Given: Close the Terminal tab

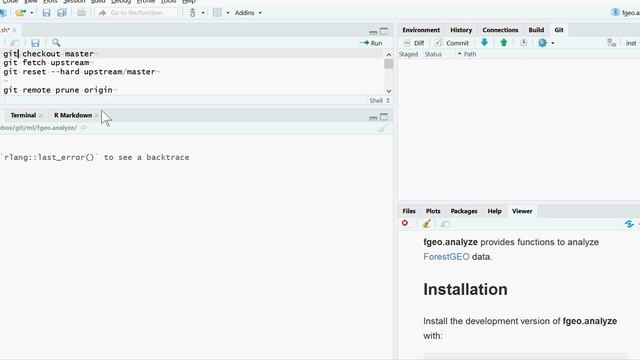Looking at the screenshot, I should pos(40,116).
